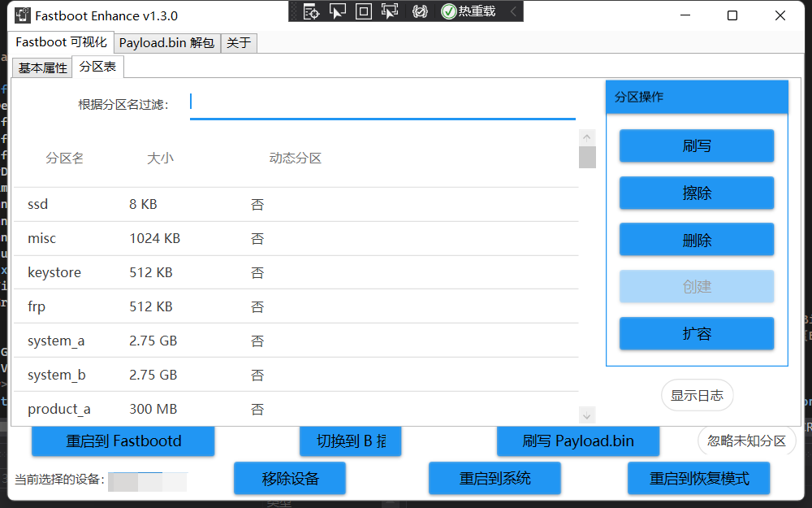Switch to the 基本属性 sub-tab

(x=42, y=68)
